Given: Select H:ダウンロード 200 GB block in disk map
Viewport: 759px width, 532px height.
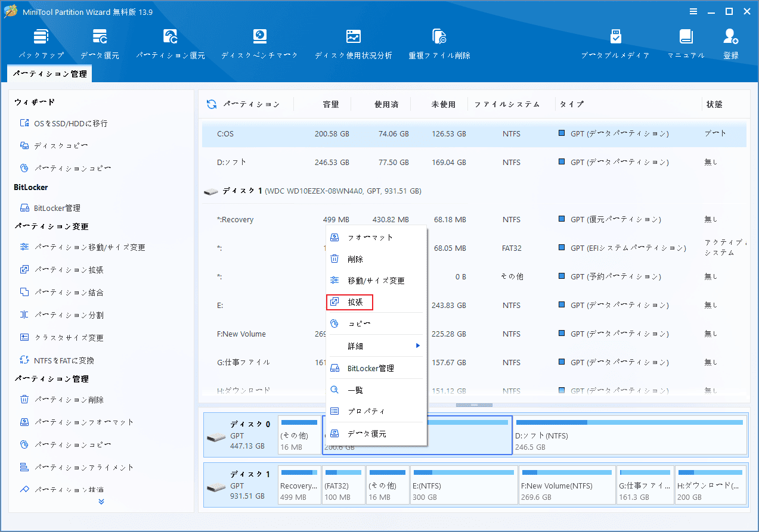Looking at the screenshot, I should click(x=711, y=485).
